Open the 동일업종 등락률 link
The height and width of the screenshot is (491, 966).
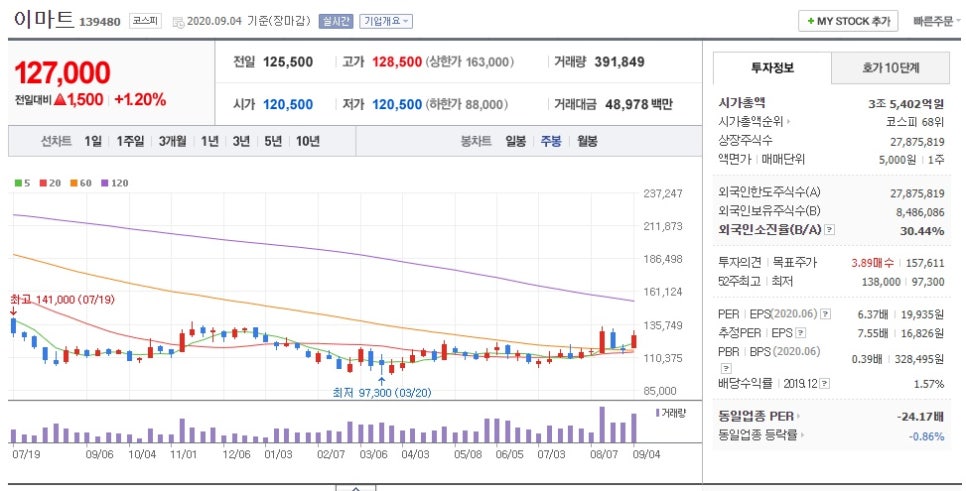(x=761, y=435)
